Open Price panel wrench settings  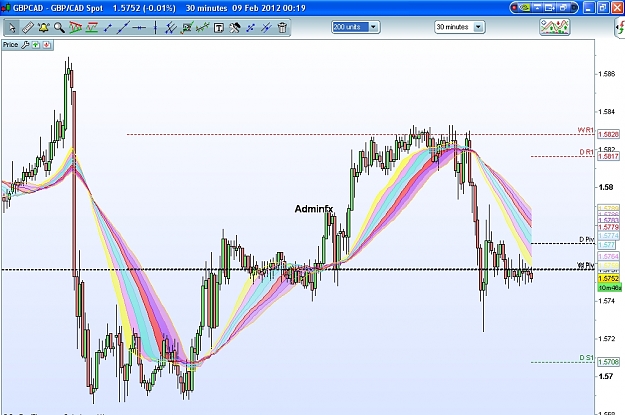click(25, 45)
